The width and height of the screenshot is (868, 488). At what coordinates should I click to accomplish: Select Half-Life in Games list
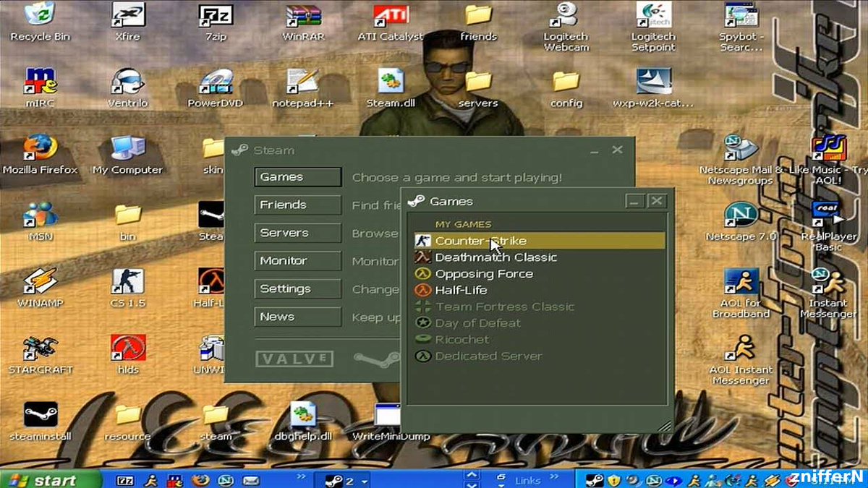coord(538,291)
